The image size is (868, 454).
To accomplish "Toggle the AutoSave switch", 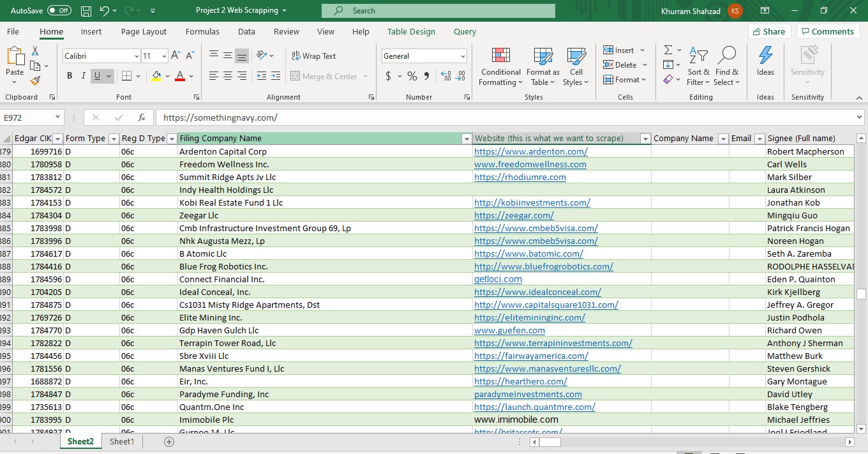I will coord(59,11).
